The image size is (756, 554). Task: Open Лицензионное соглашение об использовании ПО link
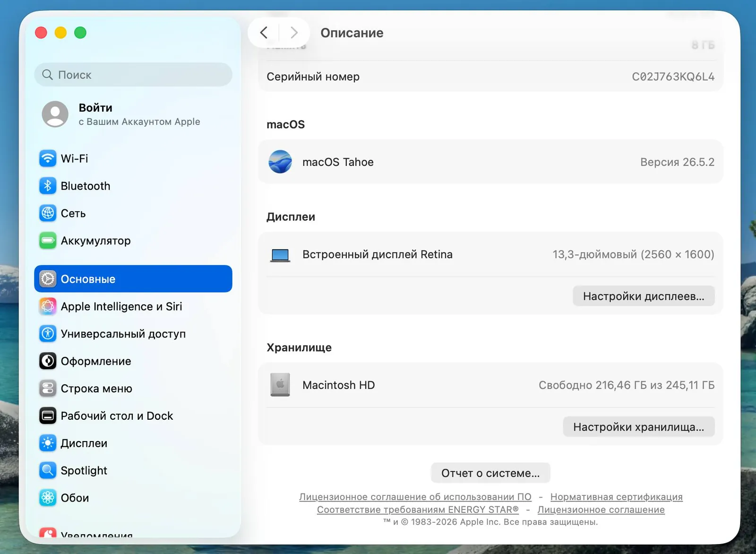[x=415, y=497]
